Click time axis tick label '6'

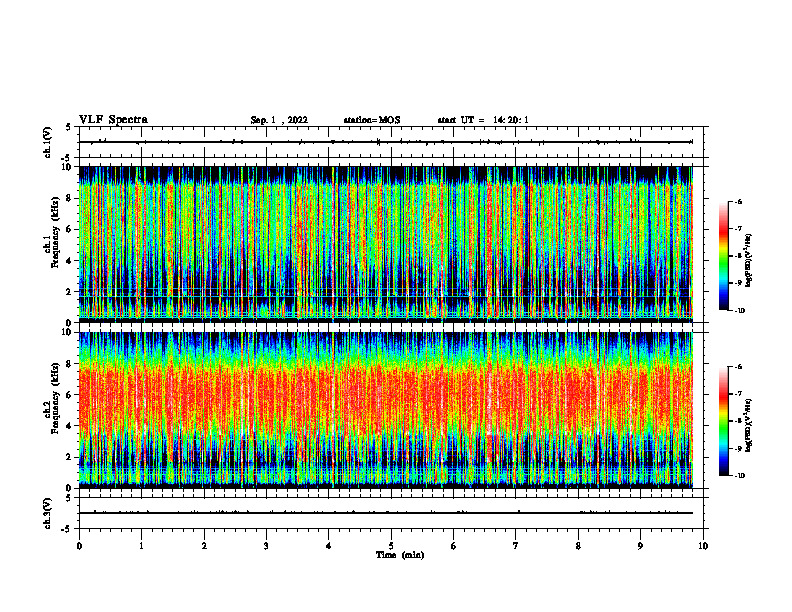[454, 546]
